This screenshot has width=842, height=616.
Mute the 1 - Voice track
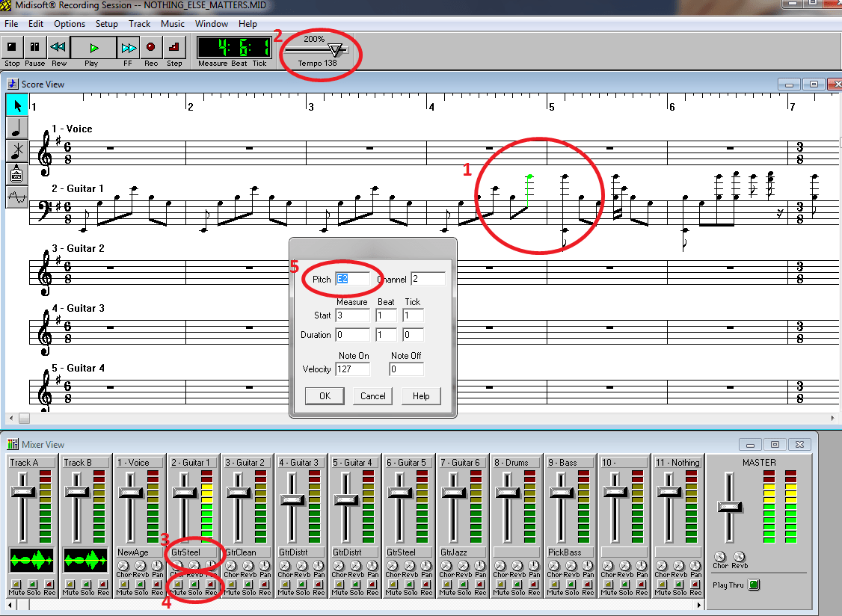click(123, 584)
